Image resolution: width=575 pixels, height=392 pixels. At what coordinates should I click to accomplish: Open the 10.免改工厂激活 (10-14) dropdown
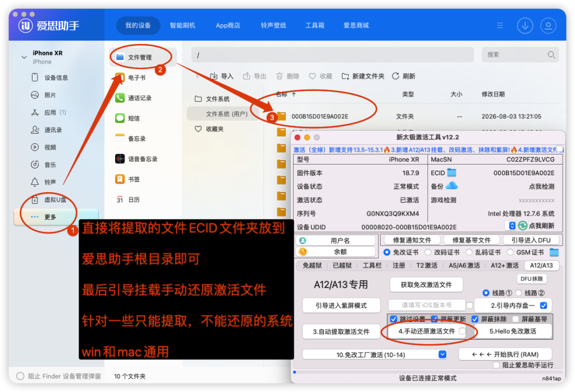(374, 354)
